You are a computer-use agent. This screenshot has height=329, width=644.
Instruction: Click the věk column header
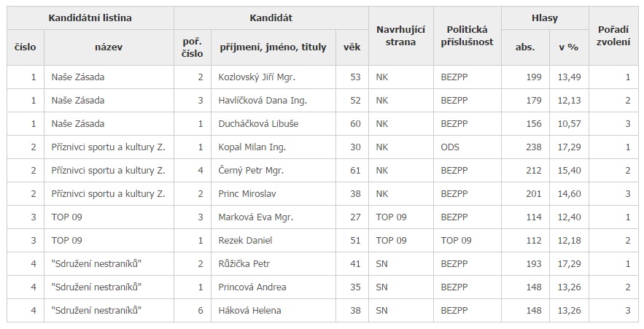point(352,47)
